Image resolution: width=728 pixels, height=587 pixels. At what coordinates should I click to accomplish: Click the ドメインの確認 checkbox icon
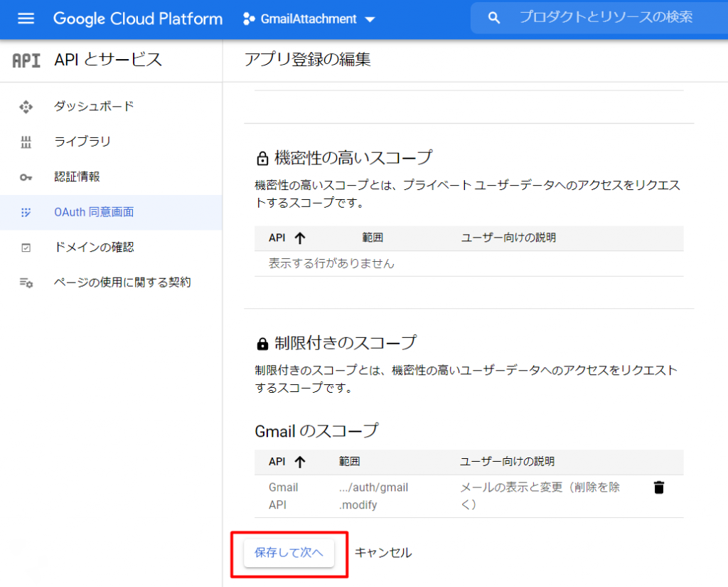pyautogui.click(x=26, y=248)
